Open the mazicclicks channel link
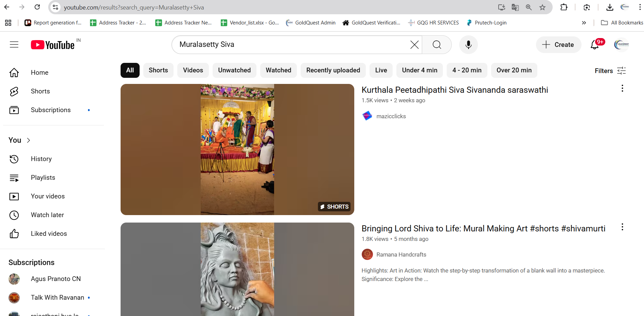 tap(391, 116)
